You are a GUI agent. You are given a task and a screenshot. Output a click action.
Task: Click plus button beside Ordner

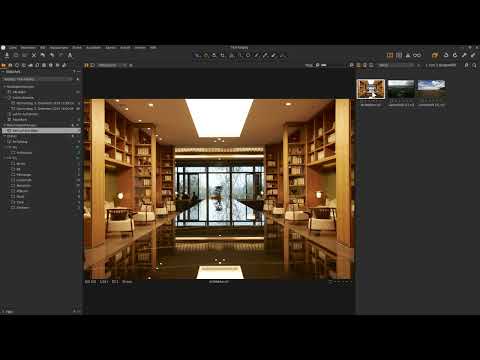coord(73,136)
